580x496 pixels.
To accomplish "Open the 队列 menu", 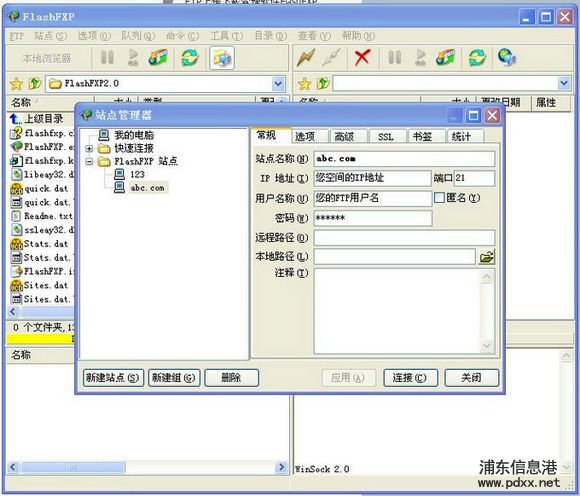I will (x=138, y=36).
